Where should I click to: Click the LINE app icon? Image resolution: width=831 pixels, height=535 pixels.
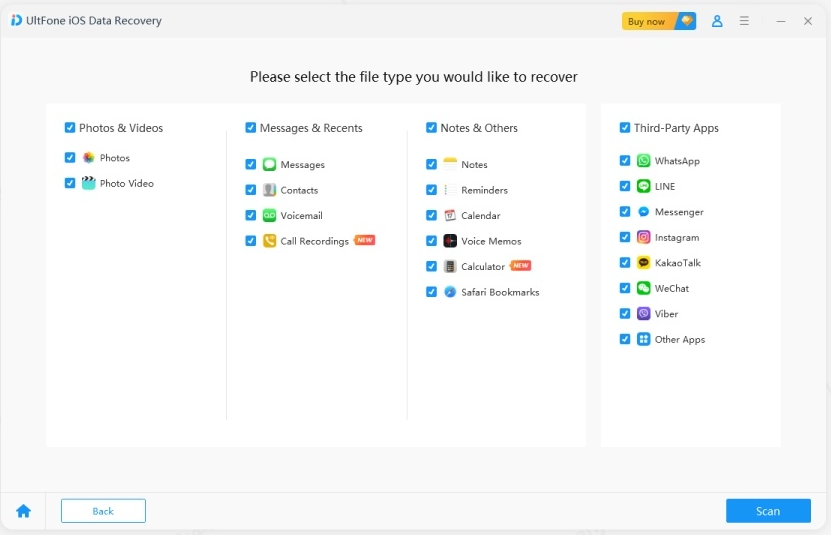pos(643,186)
